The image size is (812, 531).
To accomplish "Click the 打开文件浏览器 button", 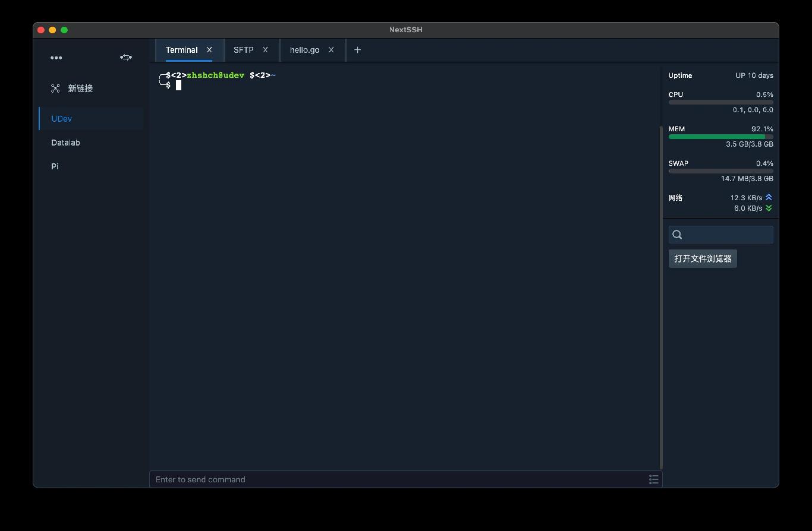I will coord(703,258).
